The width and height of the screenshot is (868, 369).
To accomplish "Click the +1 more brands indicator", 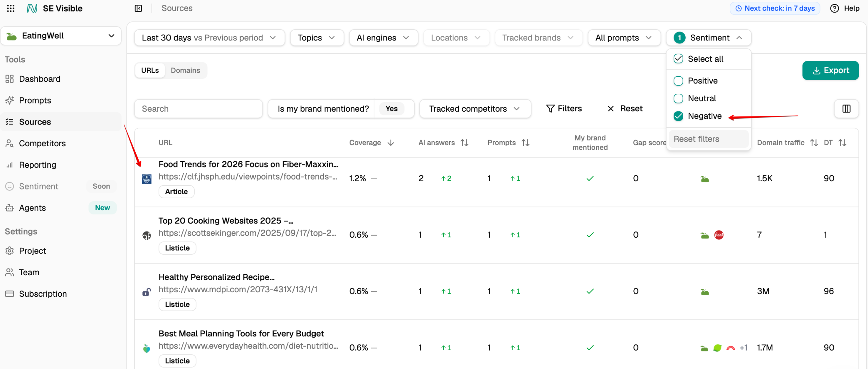I will tap(744, 348).
